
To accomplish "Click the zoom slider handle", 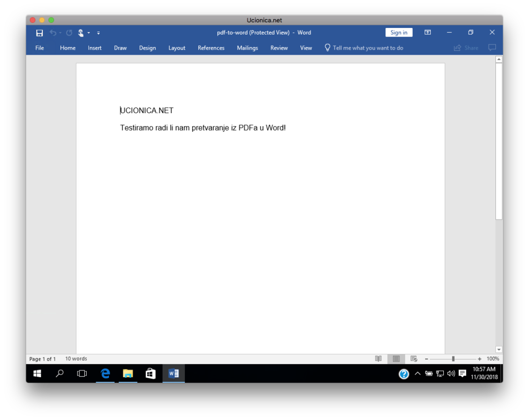I will tap(453, 359).
